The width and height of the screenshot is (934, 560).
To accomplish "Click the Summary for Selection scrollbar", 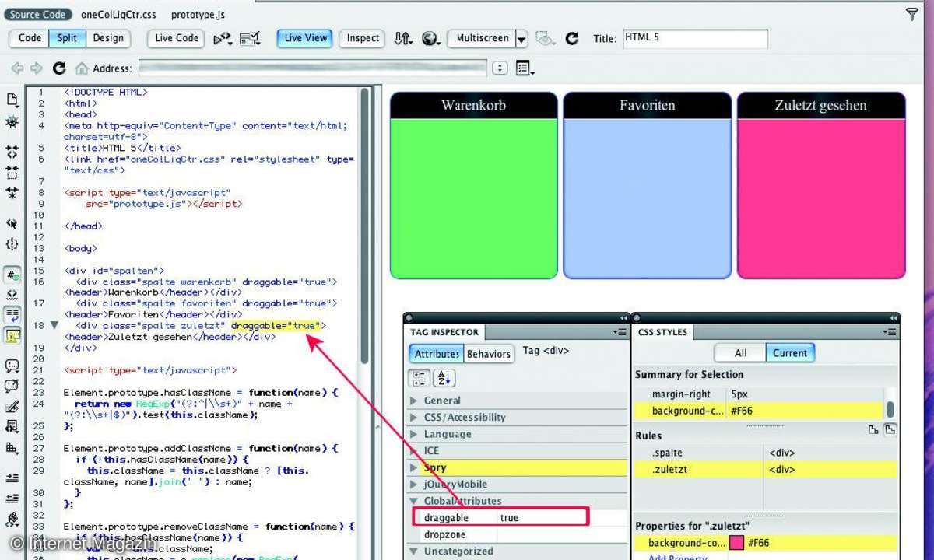I will (890, 408).
